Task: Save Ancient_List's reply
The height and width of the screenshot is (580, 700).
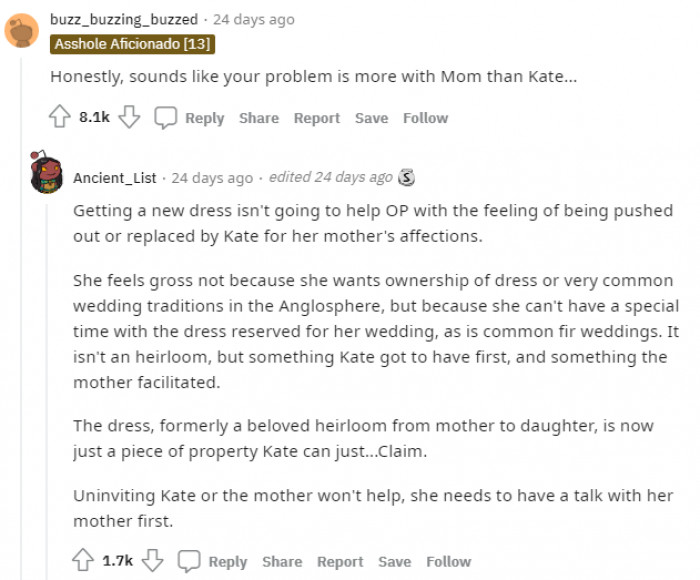Action: pyautogui.click(x=395, y=562)
